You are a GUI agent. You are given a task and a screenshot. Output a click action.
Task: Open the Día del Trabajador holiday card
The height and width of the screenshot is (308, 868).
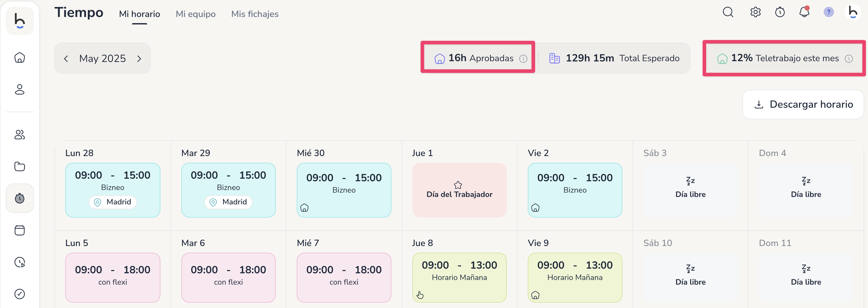(459, 190)
